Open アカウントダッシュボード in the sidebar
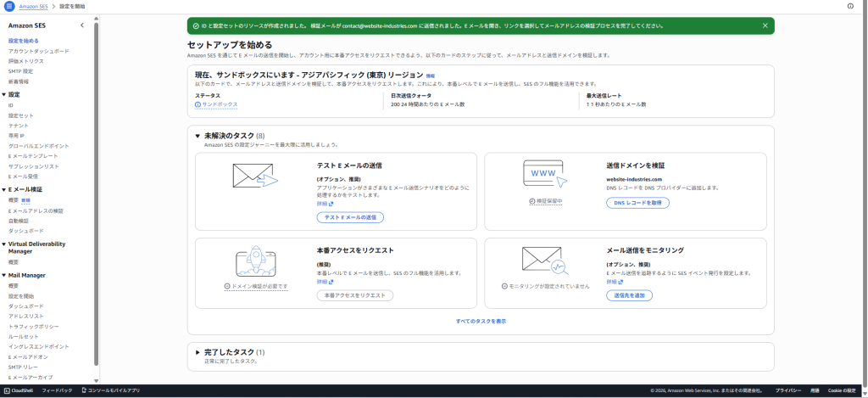 pyautogui.click(x=39, y=51)
